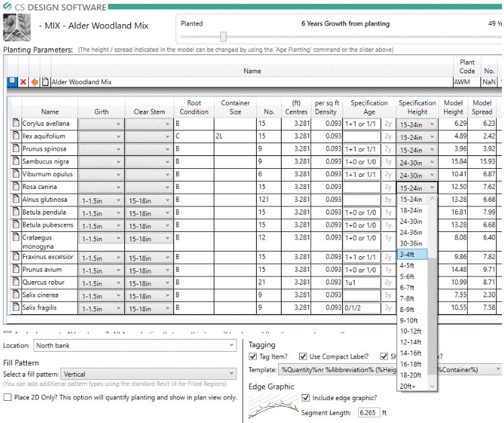The height and width of the screenshot is (423, 504).
Task: Select 3-4ft in the height list
Action: pyautogui.click(x=413, y=254)
